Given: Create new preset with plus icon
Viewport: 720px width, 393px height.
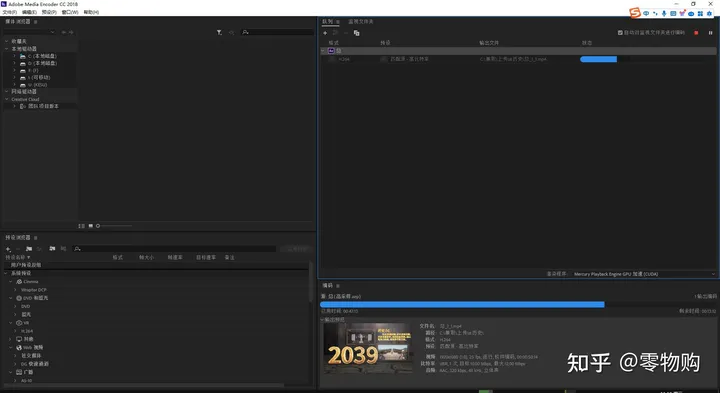Looking at the screenshot, I should tap(8, 249).
